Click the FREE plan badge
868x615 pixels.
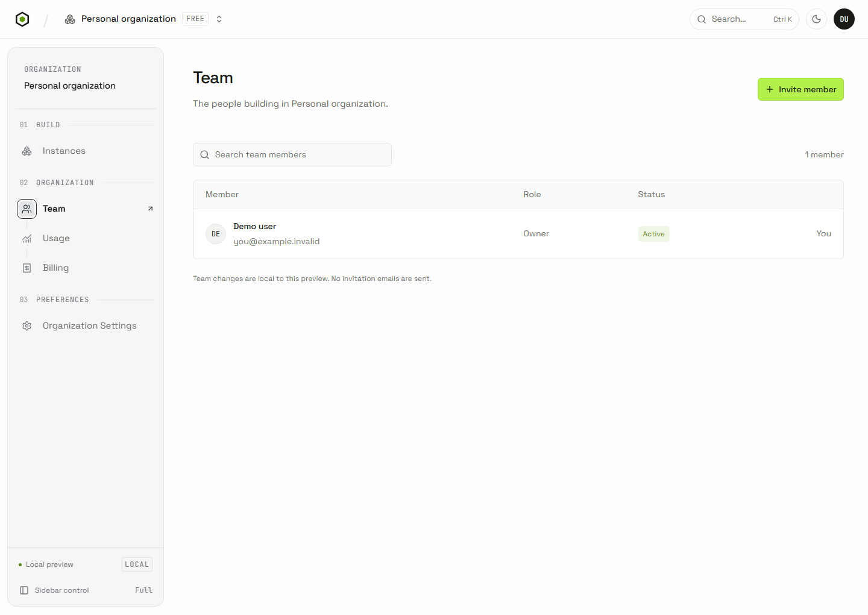195,19
